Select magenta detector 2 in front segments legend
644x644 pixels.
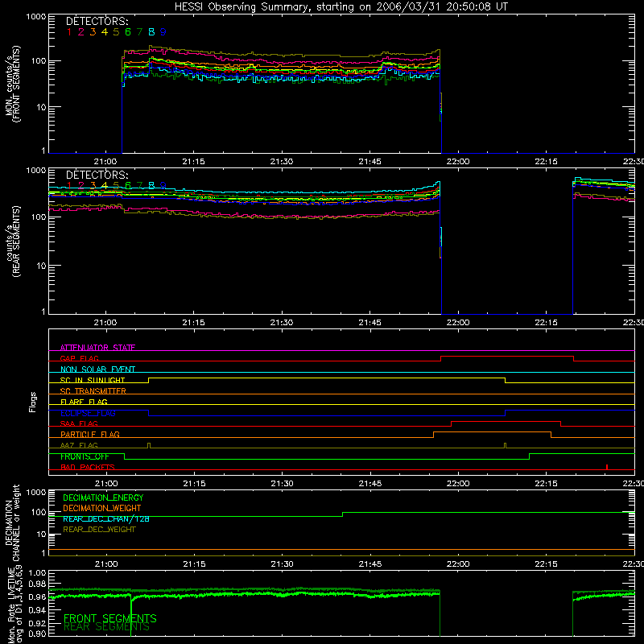(x=81, y=31)
